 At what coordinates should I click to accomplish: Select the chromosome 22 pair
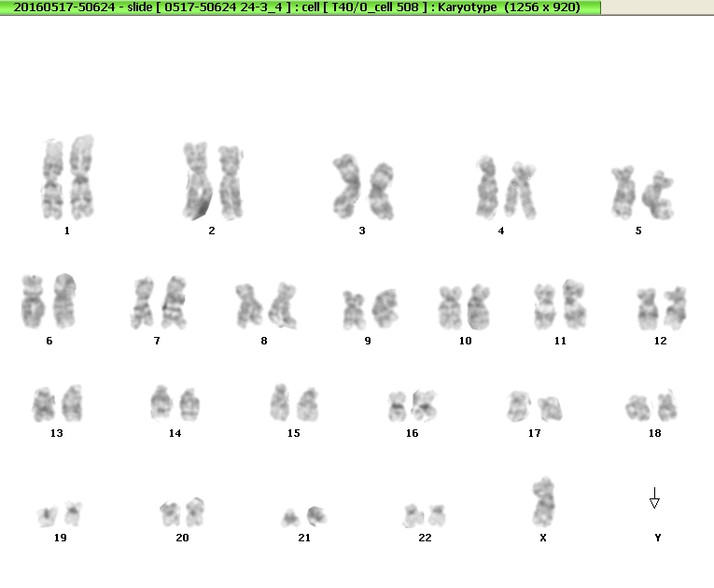(x=425, y=515)
